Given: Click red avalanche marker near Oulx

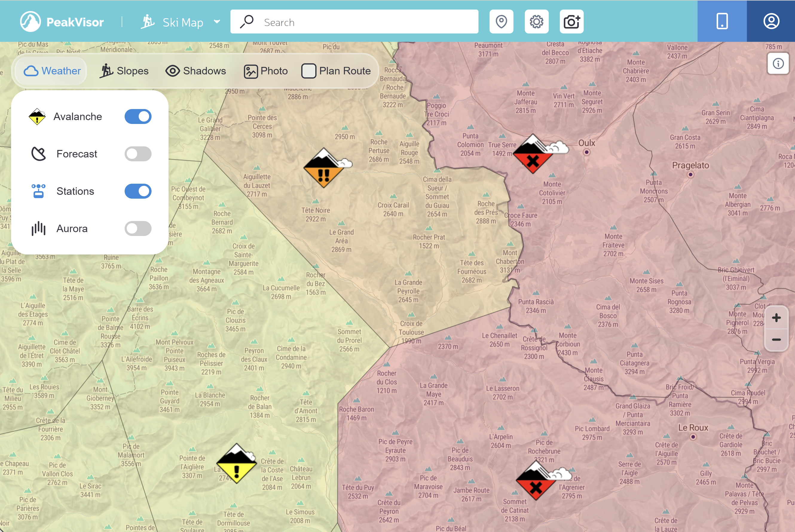Looking at the screenshot, I should [533, 154].
